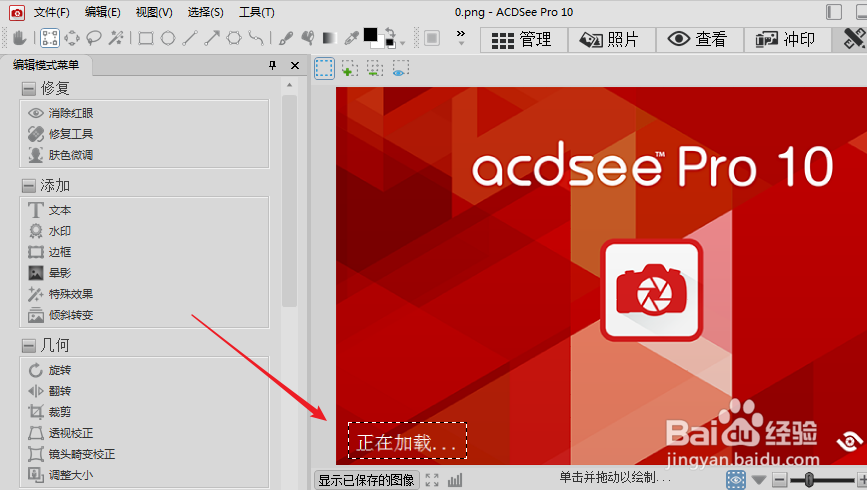This screenshot has height=490, width=867.
Task: Select the Eyedropper color picker tool
Action: [x=351, y=38]
